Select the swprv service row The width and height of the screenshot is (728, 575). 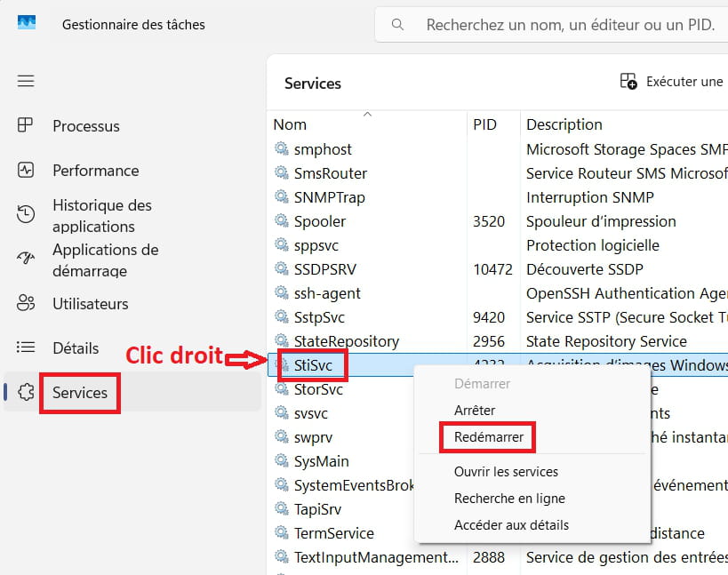click(313, 437)
